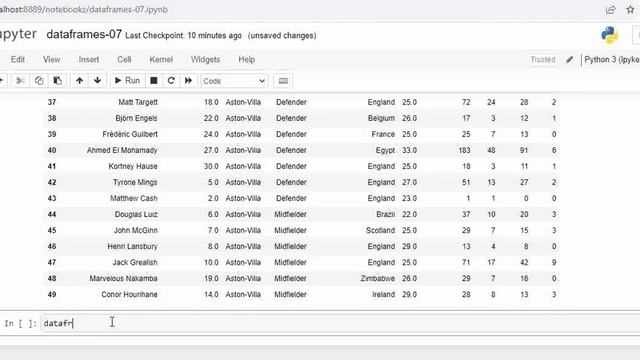Click nationality cell Zimbabwe
The image size is (640, 360).
378,278
